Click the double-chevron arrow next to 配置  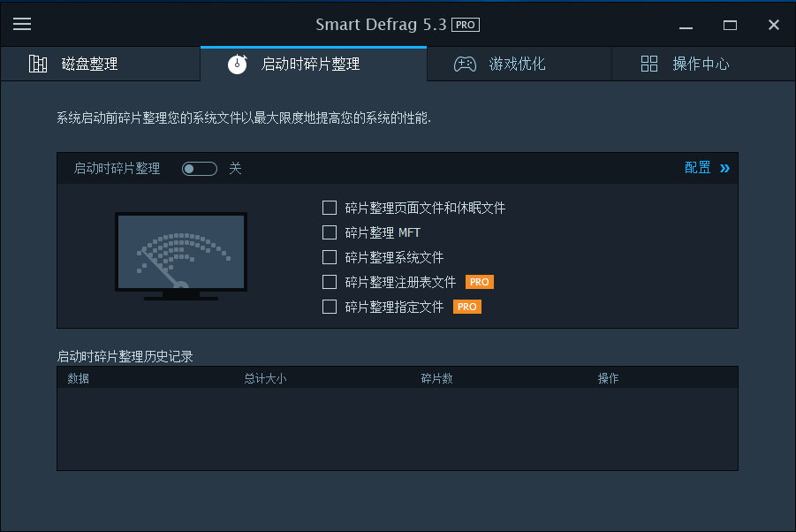coord(724,168)
